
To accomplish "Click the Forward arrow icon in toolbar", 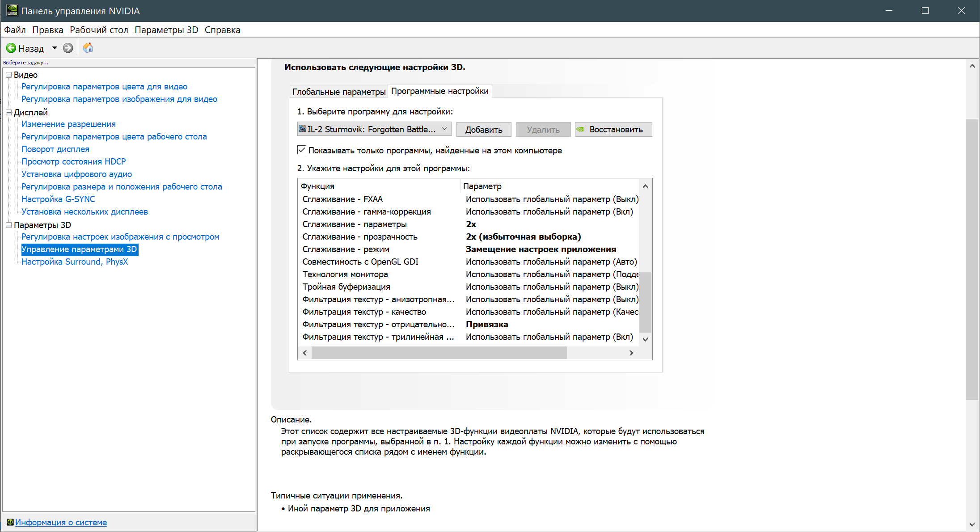I will pos(68,48).
